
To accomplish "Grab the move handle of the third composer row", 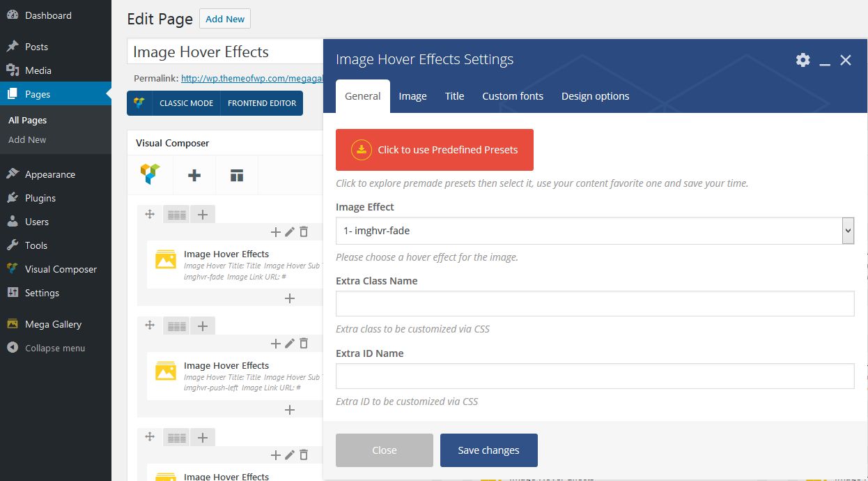I will click(149, 437).
